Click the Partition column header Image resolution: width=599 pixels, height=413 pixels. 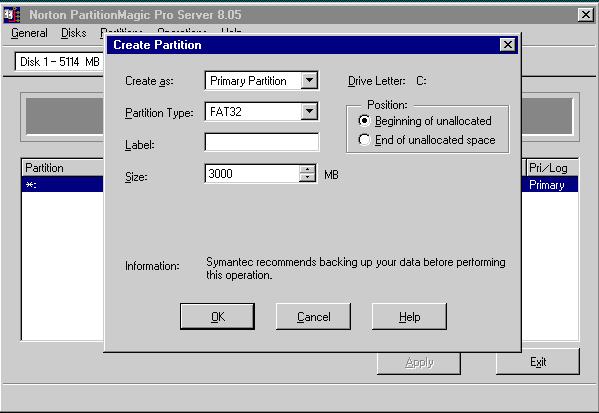point(62,168)
